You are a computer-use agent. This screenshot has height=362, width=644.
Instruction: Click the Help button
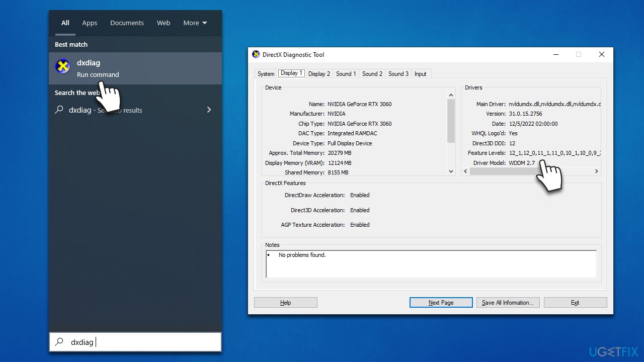(285, 303)
